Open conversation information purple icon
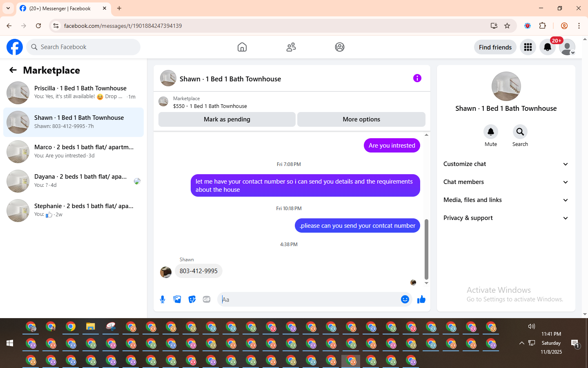 pyautogui.click(x=417, y=78)
